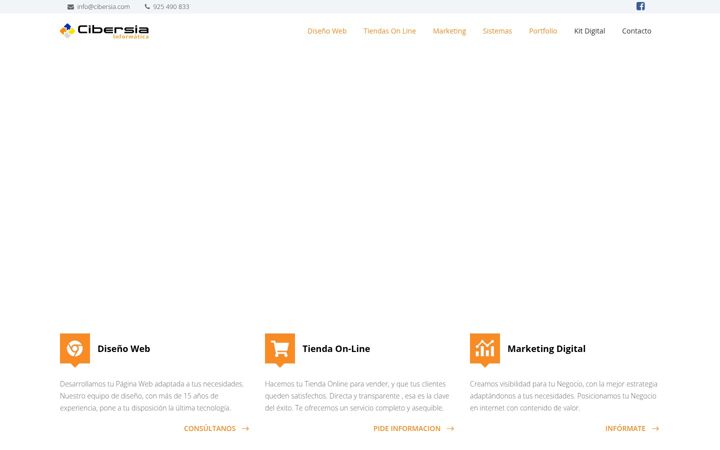Image resolution: width=720 pixels, height=450 pixels.
Task: Click the Cibersia Informática logo
Action: [x=104, y=31]
